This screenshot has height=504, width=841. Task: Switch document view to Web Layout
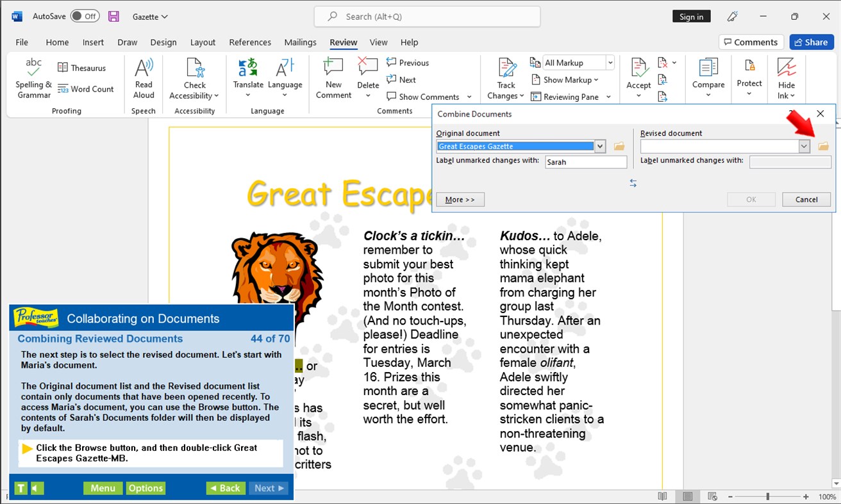(x=712, y=496)
